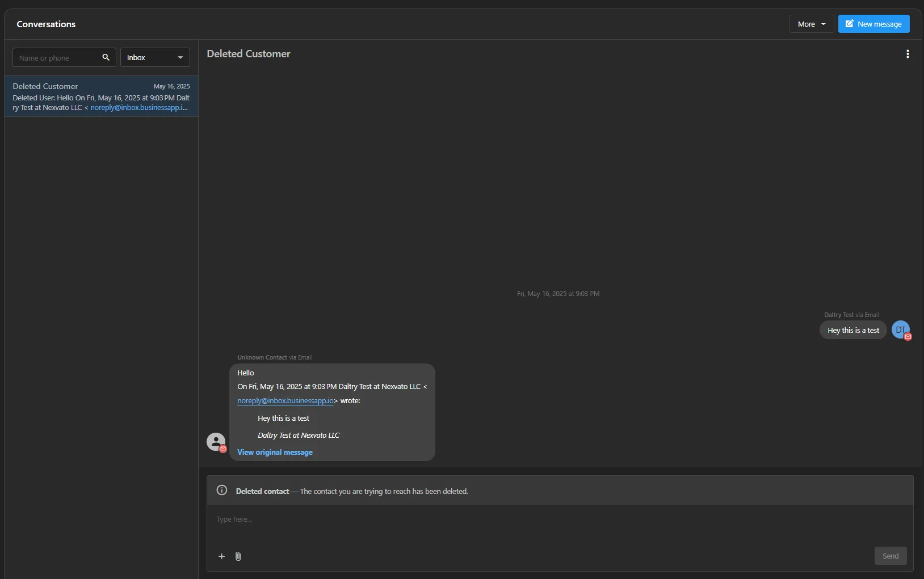Click the plus icon in the message composer
The width and height of the screenshot is (924, 579).
tap(222, 556)
